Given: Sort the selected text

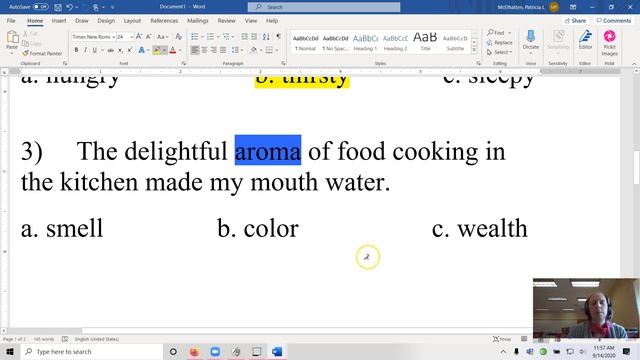Looking at the screenshot, I should tap(266, 37).
